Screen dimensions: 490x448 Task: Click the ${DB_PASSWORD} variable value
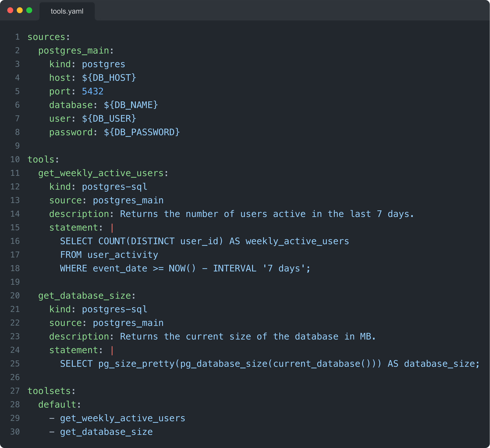coord(142,132)
